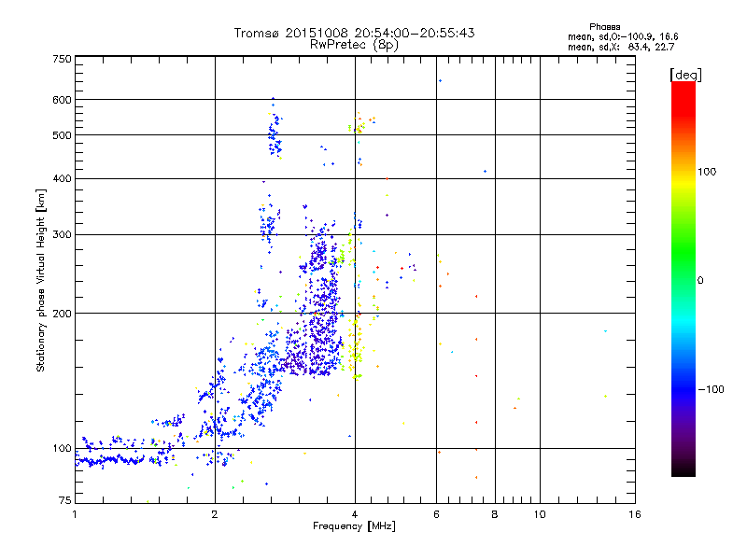The image size is (747, 560).
Task: Select the "mean, sd,O:-100.9, 16.6" line
Action: pos(623,36)
